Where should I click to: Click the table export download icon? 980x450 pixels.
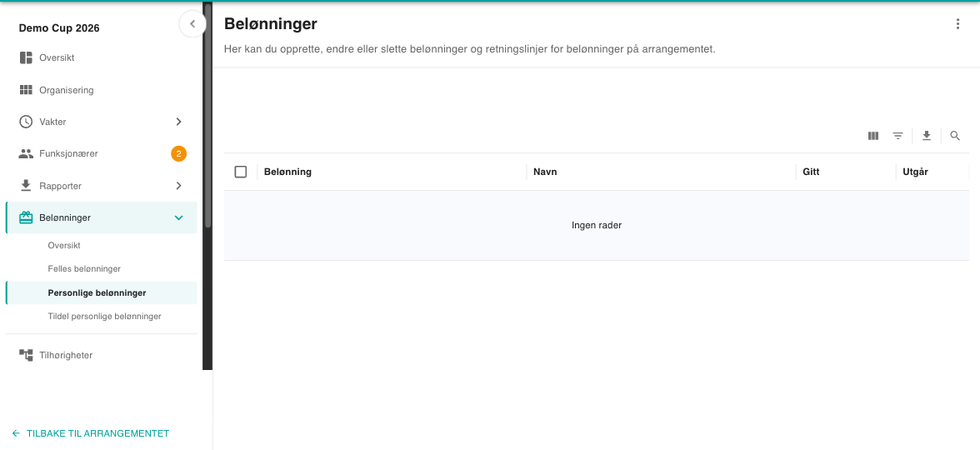point(927,136)
